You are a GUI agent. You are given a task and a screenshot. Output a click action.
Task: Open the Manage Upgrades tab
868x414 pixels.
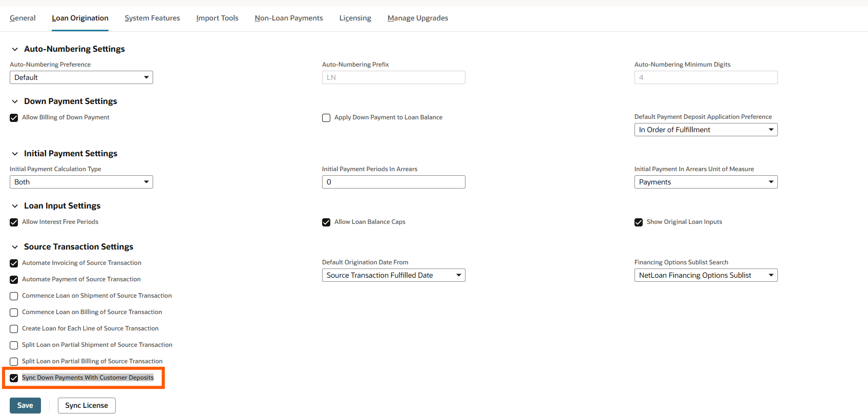coord(417,18)
